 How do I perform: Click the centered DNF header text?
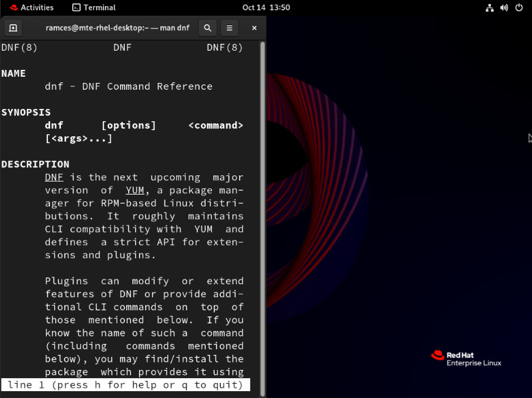tap(123, 47)
